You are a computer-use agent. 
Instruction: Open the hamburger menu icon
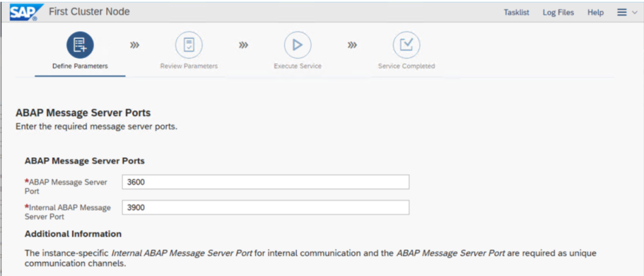tap(621, 12)
